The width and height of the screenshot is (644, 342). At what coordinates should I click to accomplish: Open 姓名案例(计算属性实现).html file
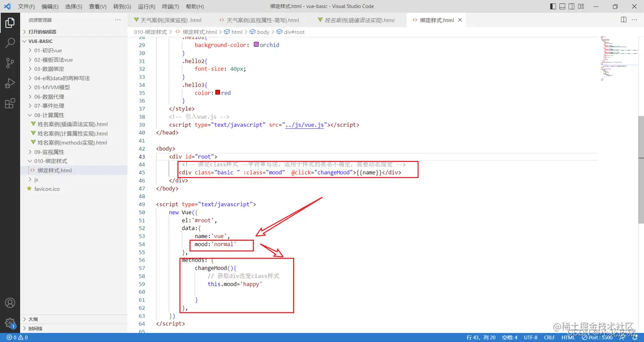pos(73,133)
